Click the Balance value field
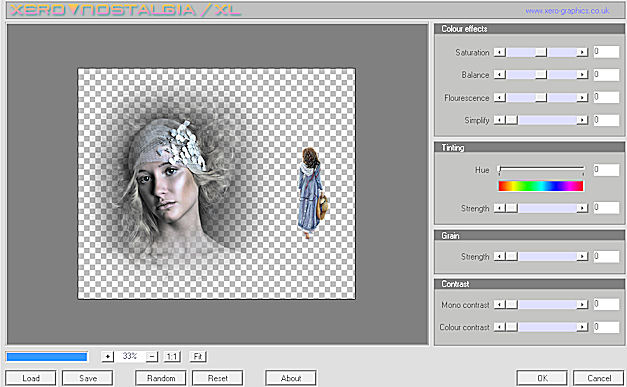 pos(606,75)
